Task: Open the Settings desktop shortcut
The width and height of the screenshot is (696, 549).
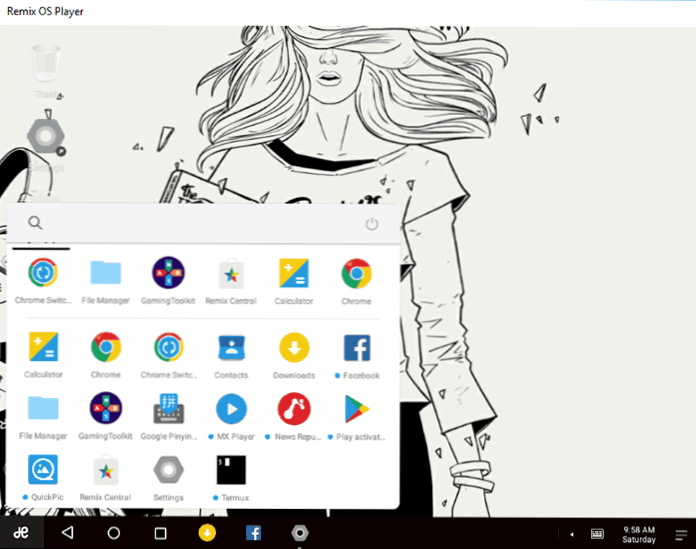Action: [46, 145]
